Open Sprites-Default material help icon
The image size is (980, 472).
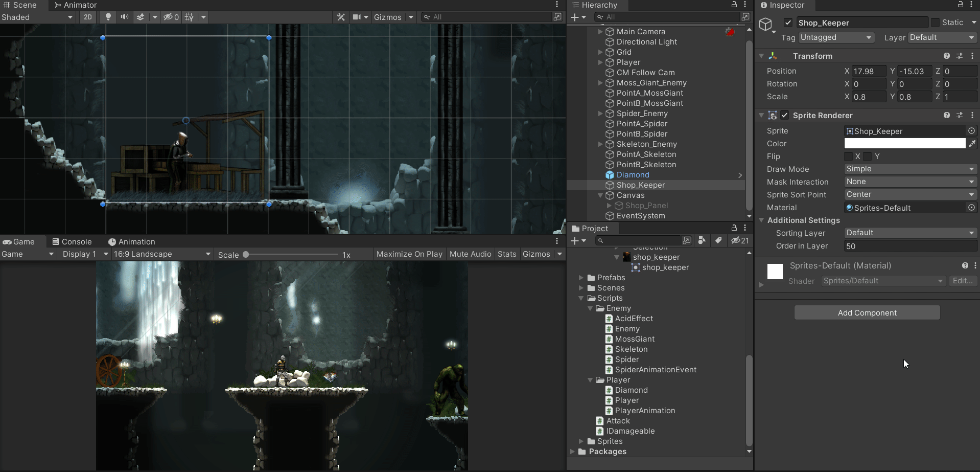point(965,265)
